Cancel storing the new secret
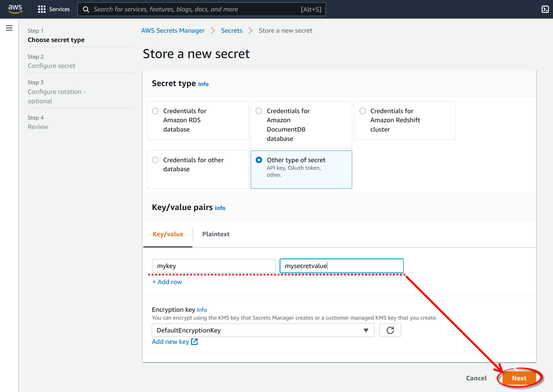This screenshot has width=553, height=392. (476, 378)
